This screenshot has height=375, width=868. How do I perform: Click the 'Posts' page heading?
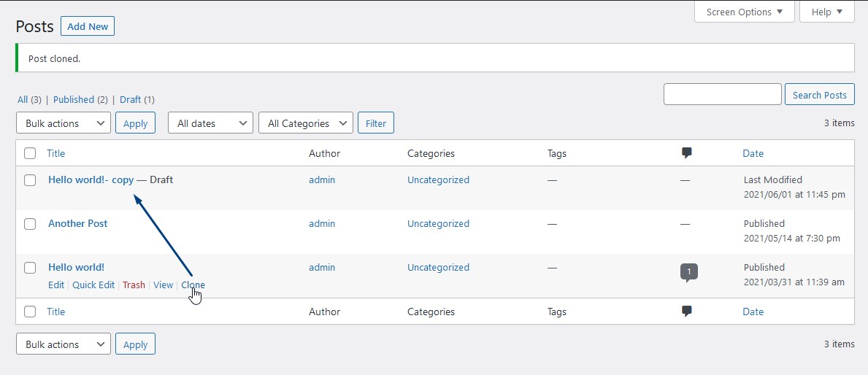click(35, 26)
